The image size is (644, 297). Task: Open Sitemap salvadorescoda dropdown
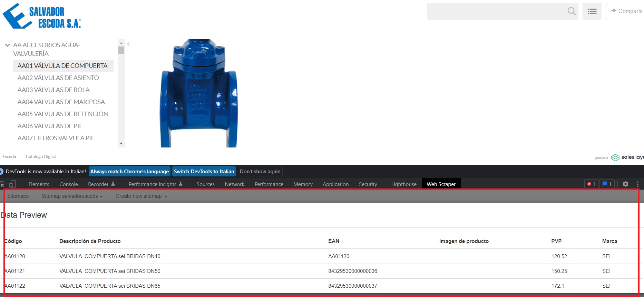[72, 196]
